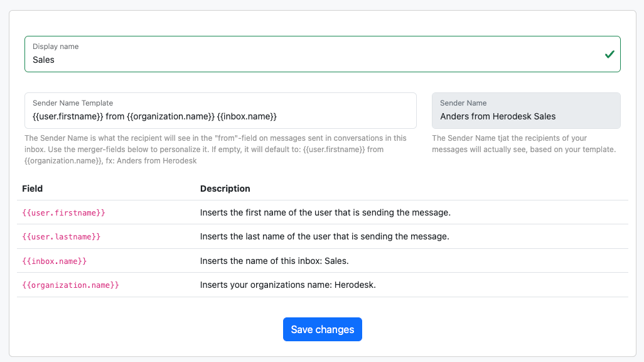Focus the Sender Name Template text field
The height and width of the screenshot is (362, 644).
pyautogui.click(x=220, y=116)
